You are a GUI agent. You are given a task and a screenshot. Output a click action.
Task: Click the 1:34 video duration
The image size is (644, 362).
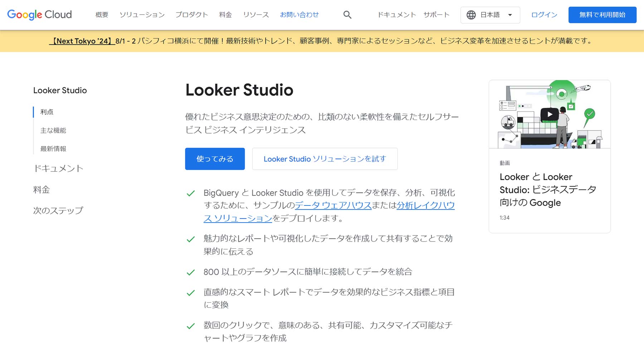pos(504,218)
